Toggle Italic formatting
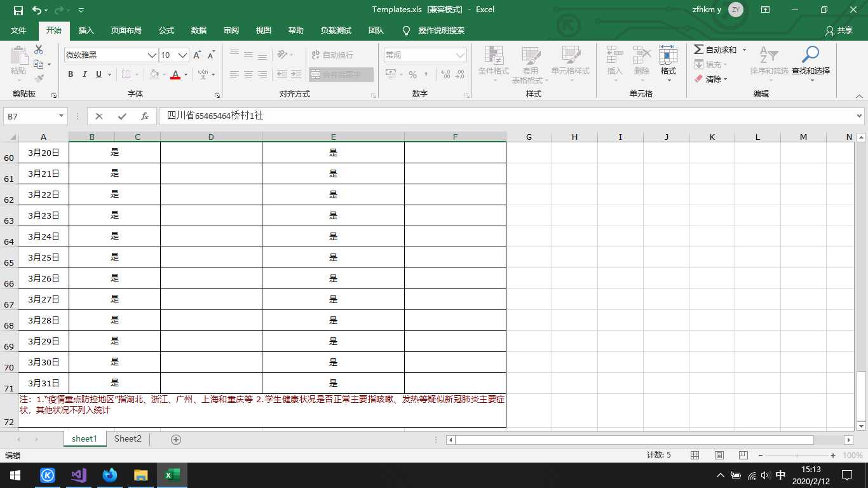Viewport: 868px width, 488px height. pos(85,74)
